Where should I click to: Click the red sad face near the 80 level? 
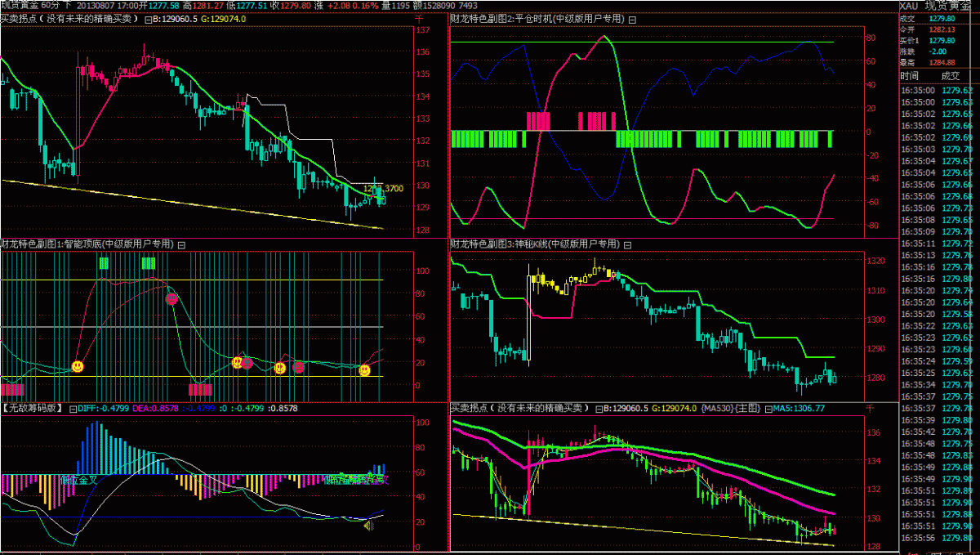(171, 299)
